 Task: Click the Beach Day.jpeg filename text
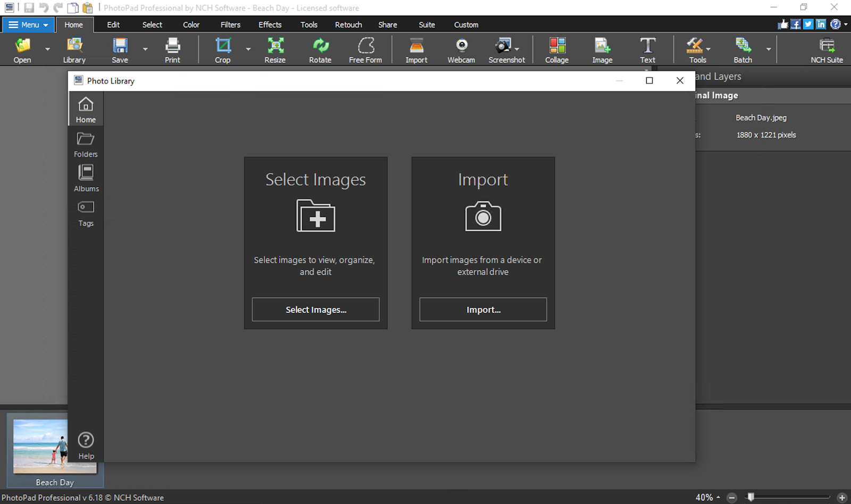761,117
